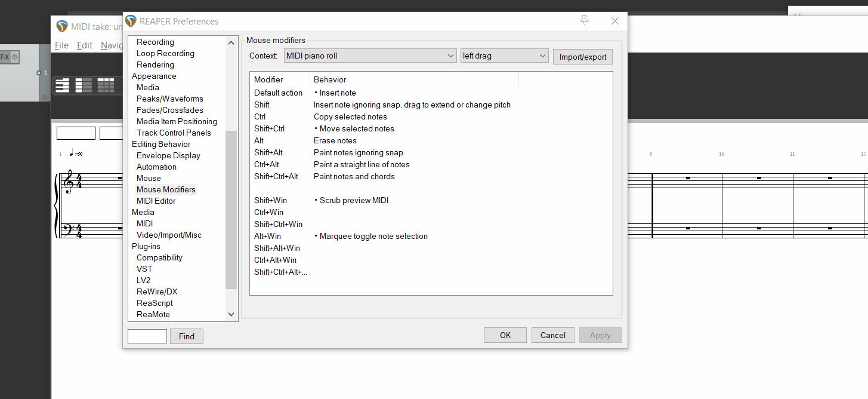868x399 pixels.
Task: Open the Edit menu in the MIDI editor
Action: coord(84,45)
